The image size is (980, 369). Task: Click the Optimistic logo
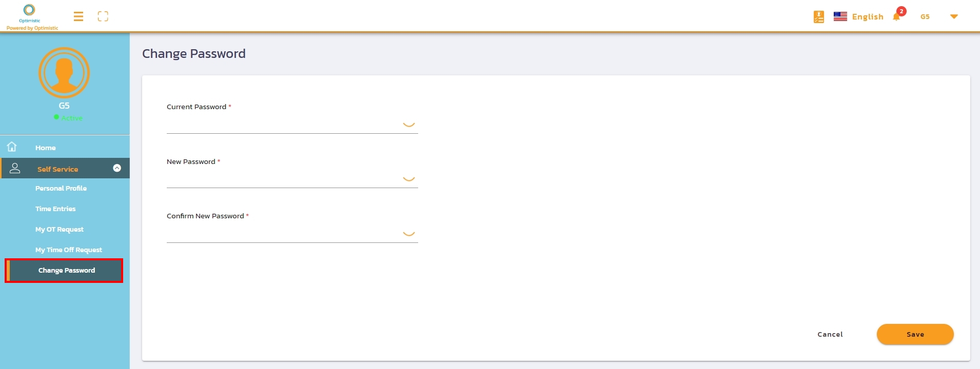pos(30,11)
